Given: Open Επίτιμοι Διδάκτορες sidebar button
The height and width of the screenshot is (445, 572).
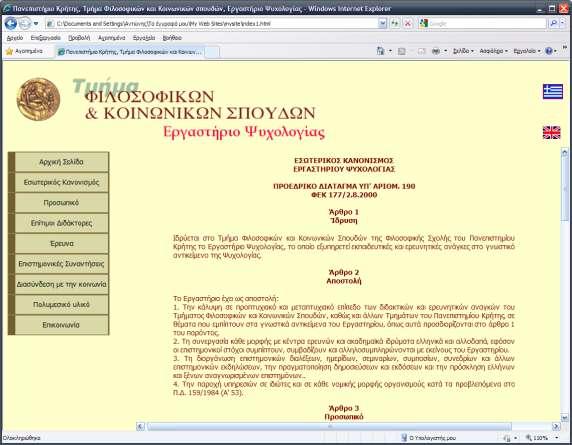Looking at the screenshot, I should pos(61,223).
